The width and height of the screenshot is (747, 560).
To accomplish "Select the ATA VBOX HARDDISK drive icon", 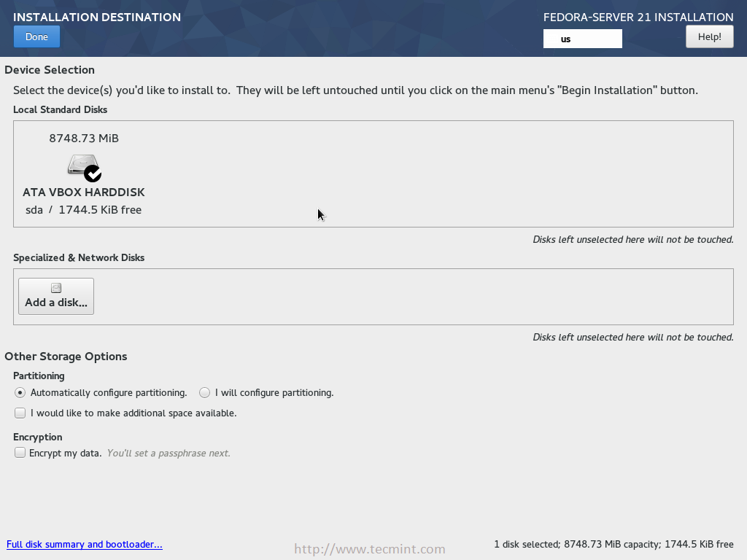I will [x=85, y=168].
